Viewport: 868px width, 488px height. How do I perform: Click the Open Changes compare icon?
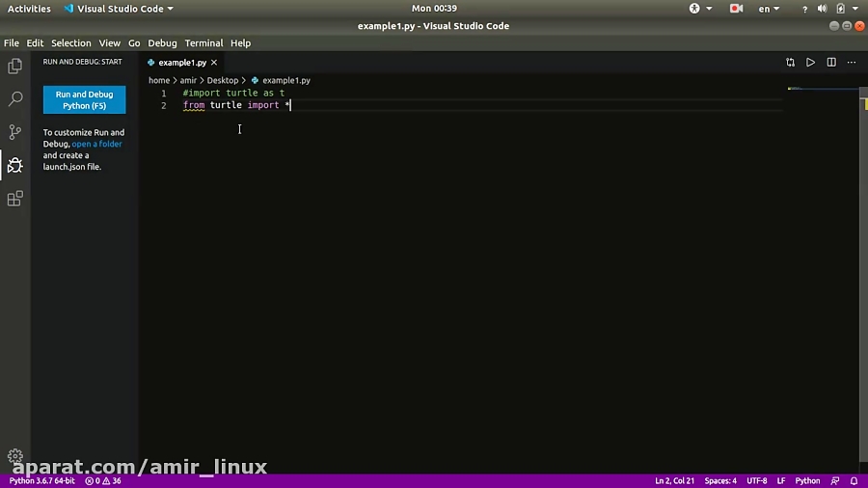coord(790,63)
